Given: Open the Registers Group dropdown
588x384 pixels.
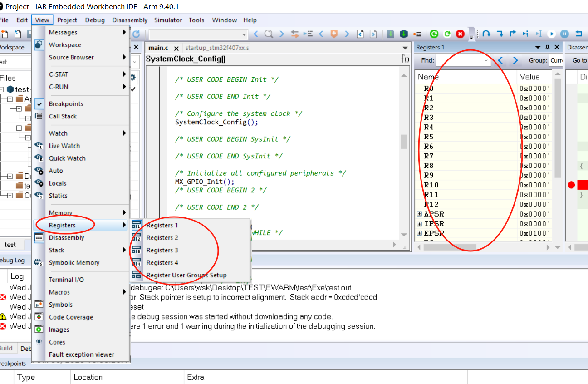Looking at the screenshot, I should 556,60.
